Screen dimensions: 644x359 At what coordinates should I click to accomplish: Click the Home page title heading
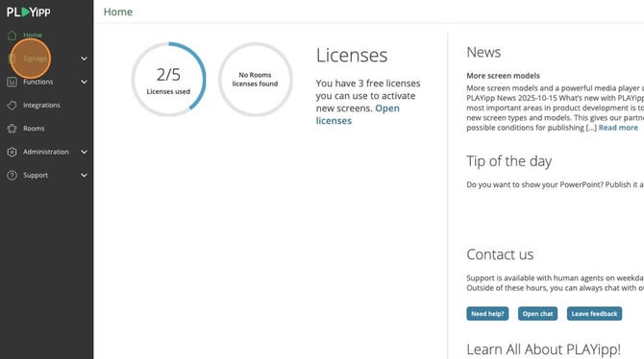pos(118,12)
